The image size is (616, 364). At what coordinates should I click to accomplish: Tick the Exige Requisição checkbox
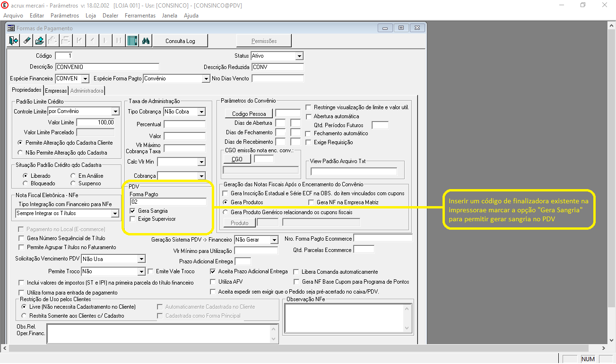(x=309, y=142)
